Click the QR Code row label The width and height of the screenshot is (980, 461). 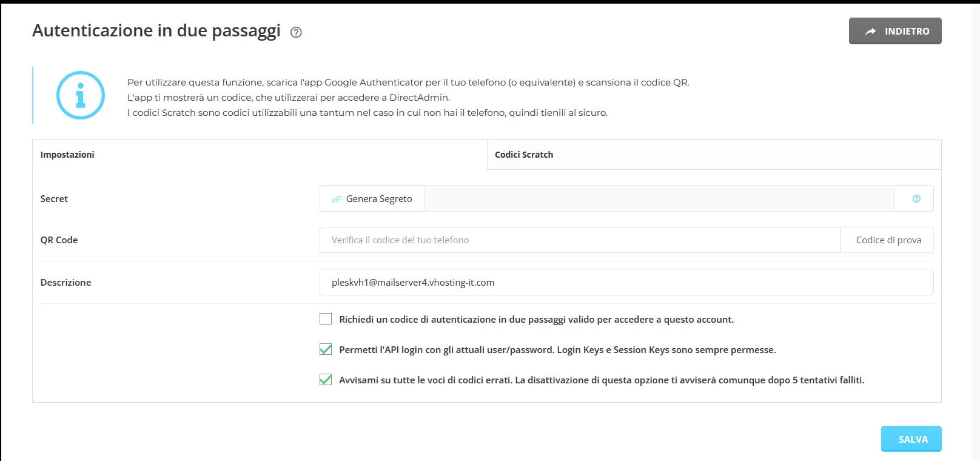(59, 240)
